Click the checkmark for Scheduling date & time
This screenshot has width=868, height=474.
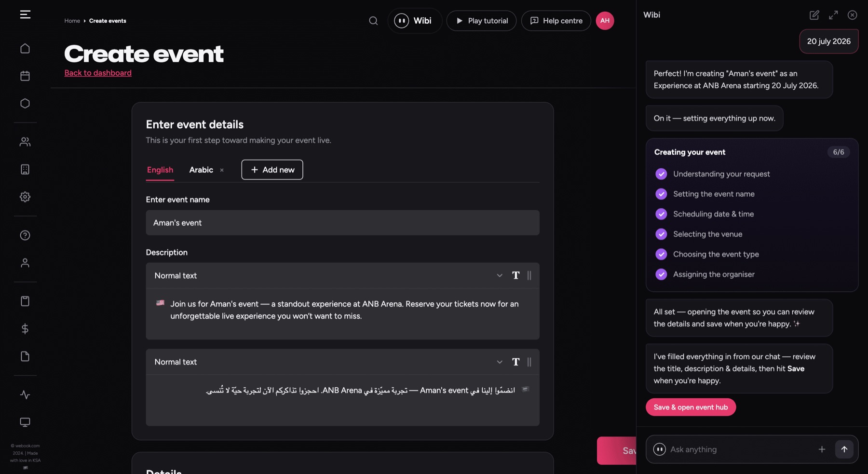661,214
